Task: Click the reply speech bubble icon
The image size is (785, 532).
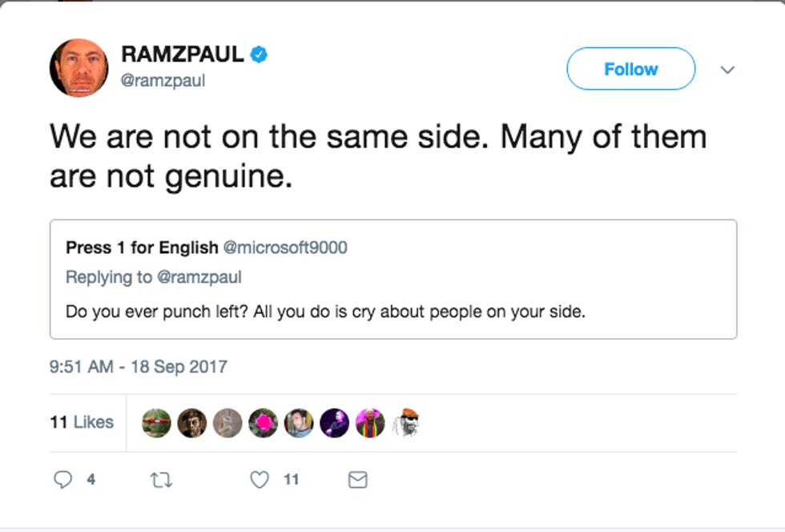Action: click(62, 480)
